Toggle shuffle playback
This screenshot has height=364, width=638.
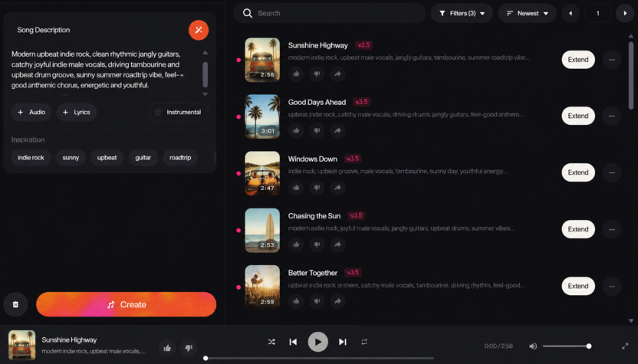point(271,342)
